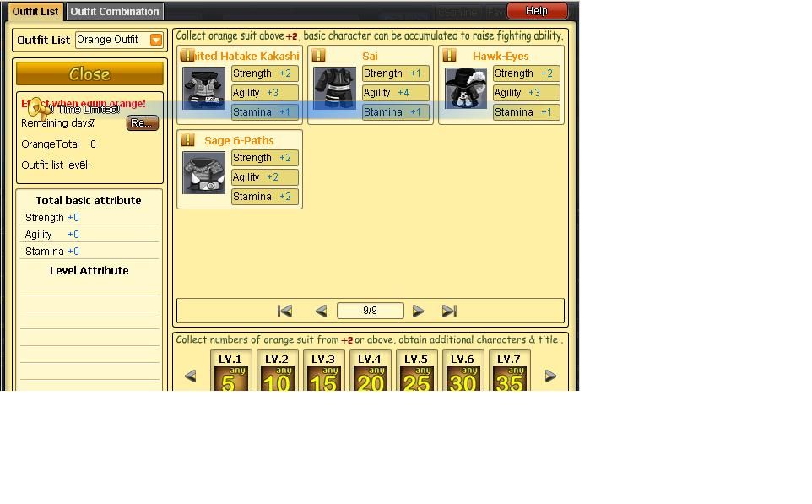Click Agility +3 on the Hawk-Eyes card
This screenshot has width=812, height=504.
pyautogui.click(x=527, y=93)
